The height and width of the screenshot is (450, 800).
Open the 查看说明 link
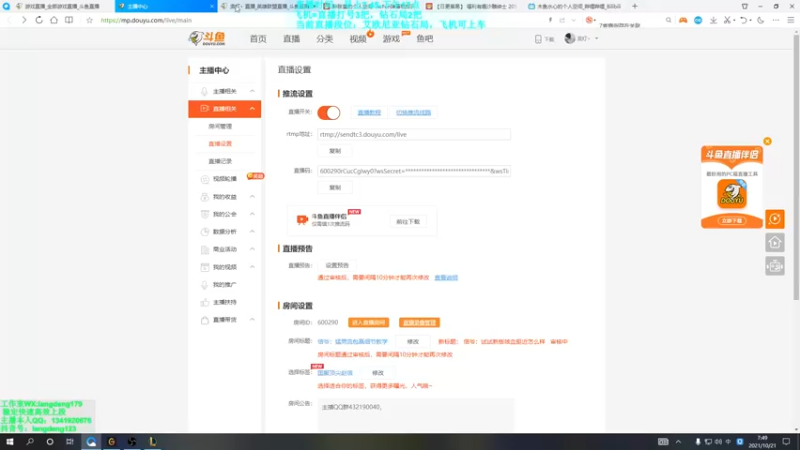coord(446,278)
